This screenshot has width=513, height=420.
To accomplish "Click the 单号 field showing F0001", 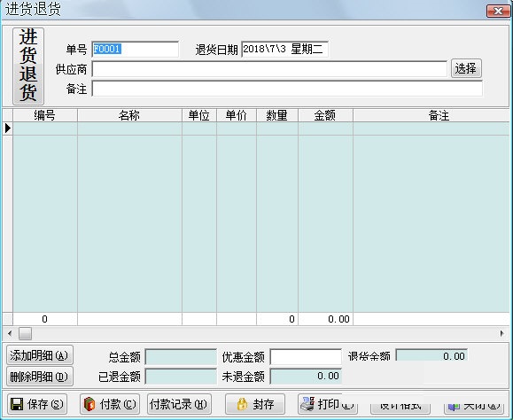I will (136, 50).
